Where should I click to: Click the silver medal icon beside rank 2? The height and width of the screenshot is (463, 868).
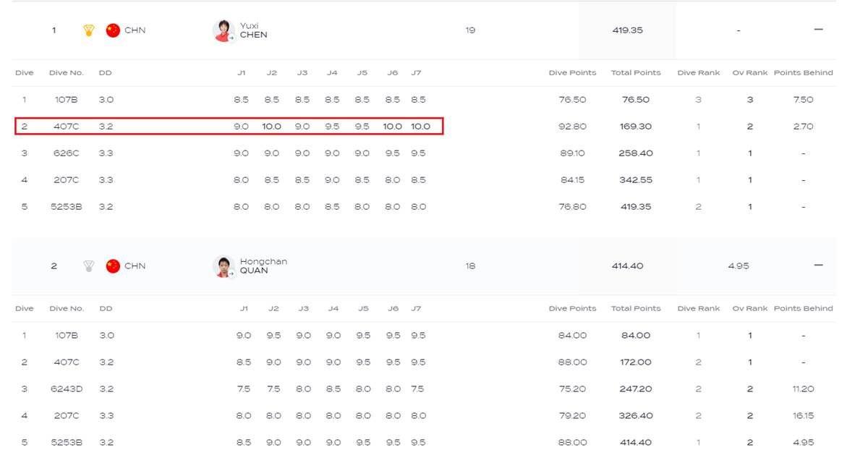click(89, 266)
